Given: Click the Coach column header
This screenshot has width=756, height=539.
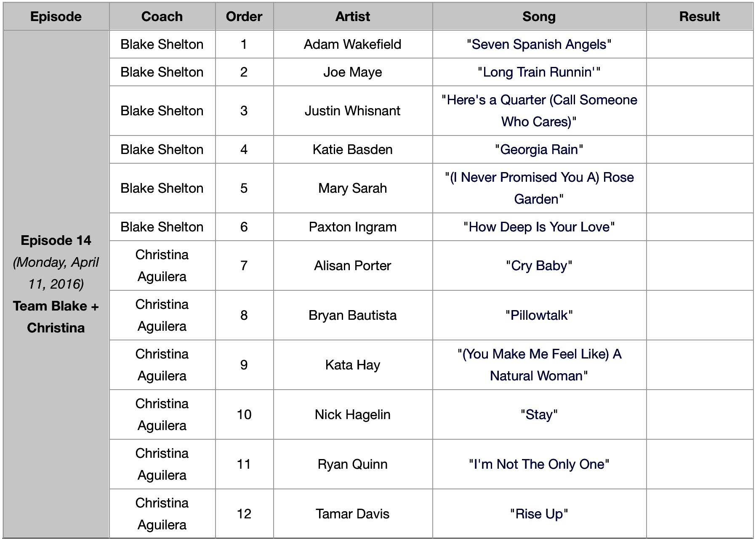Looking at the screenshot, I should (x=162, y=16).
